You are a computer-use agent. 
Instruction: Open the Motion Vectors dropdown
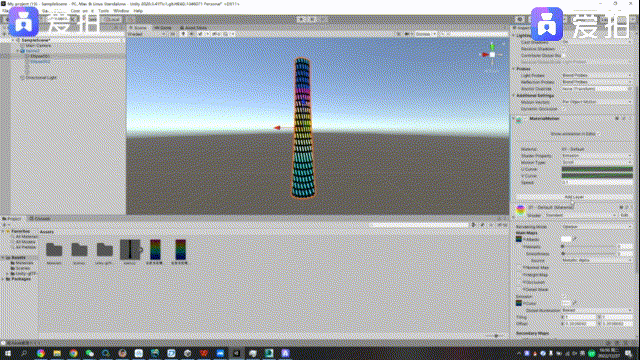click(597, 102)
